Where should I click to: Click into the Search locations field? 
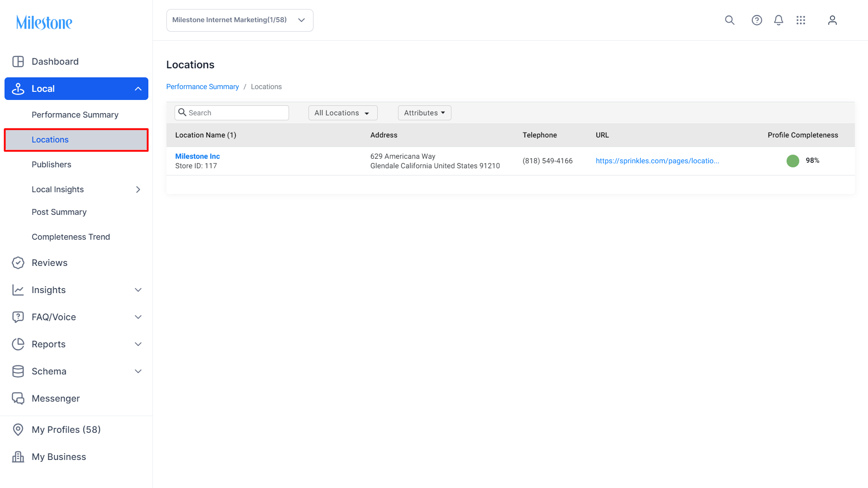232,113
